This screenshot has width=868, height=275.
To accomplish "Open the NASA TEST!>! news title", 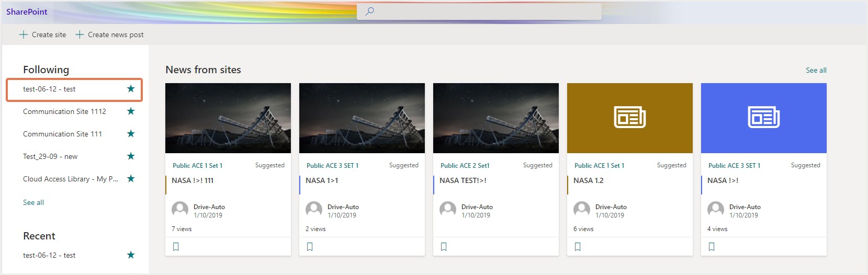I will (463, 180).
